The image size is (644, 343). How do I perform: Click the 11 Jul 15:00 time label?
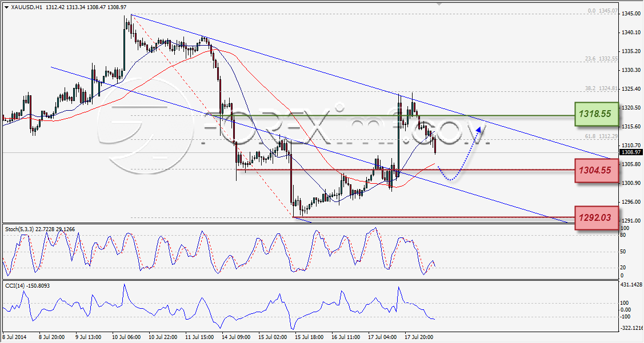point(199,337)
